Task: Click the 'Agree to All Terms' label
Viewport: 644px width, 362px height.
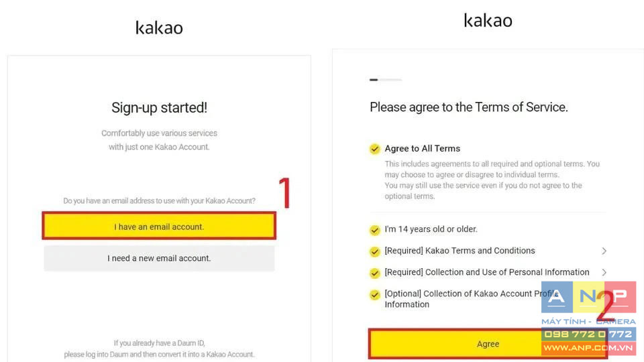Action: pos(422,149)
